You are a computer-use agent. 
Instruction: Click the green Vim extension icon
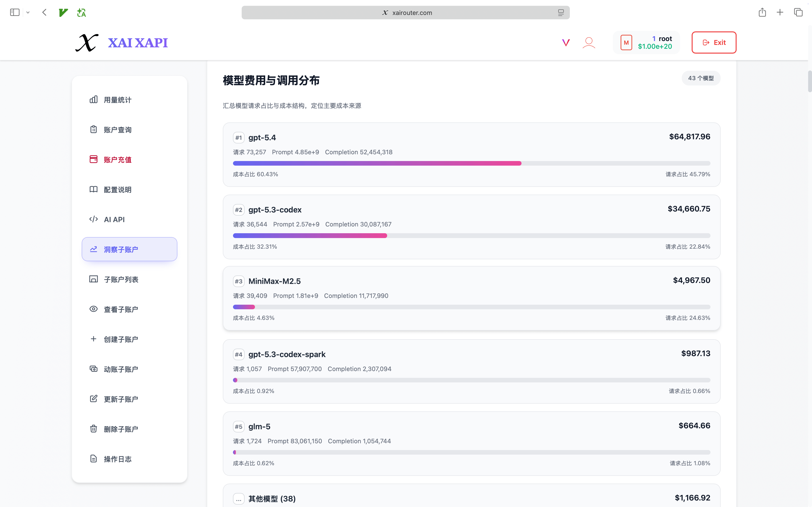63,13
